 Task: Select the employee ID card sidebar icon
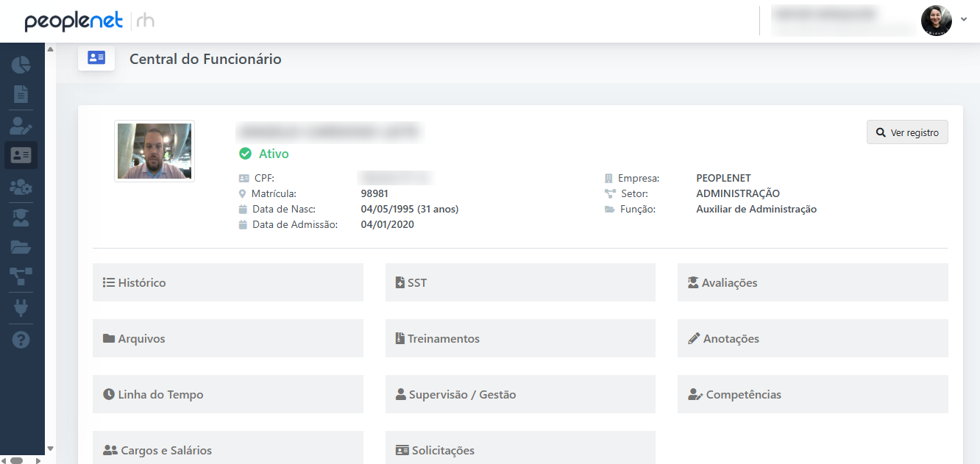tap(21, 155)
